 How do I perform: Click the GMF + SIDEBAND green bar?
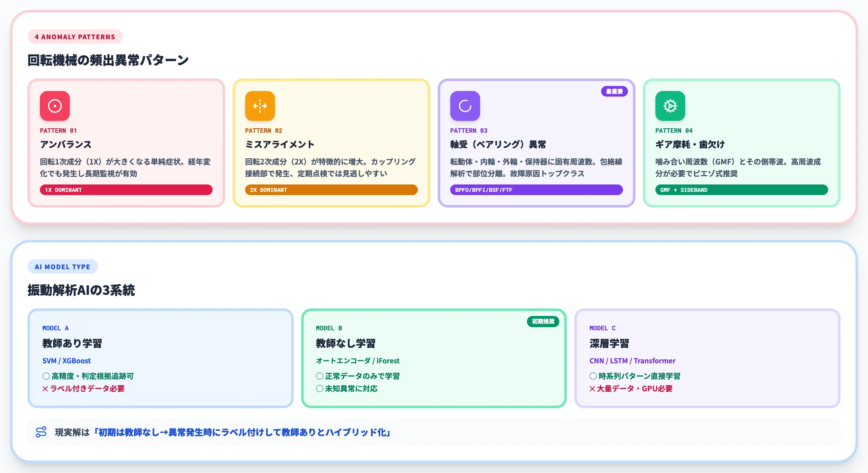[741, 190]
